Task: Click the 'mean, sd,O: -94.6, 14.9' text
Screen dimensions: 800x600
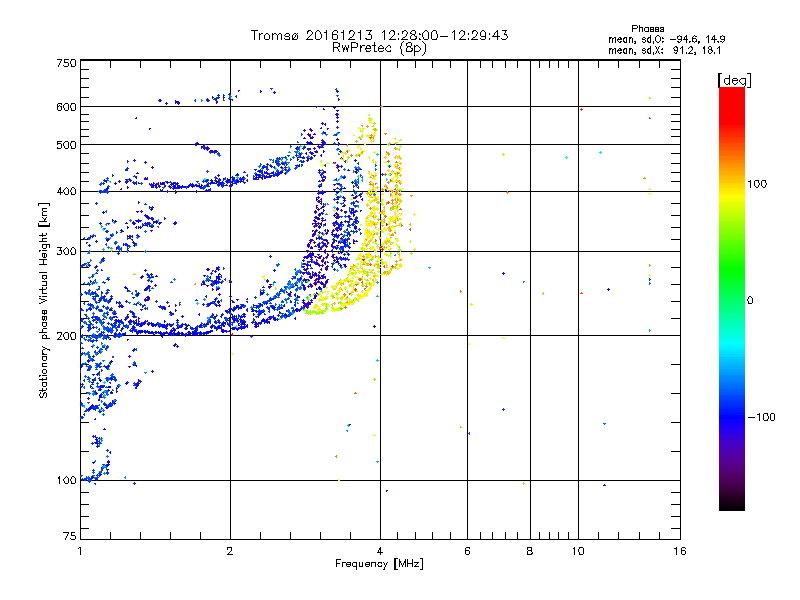Action: pyautogui.click(x=666, y=39)
